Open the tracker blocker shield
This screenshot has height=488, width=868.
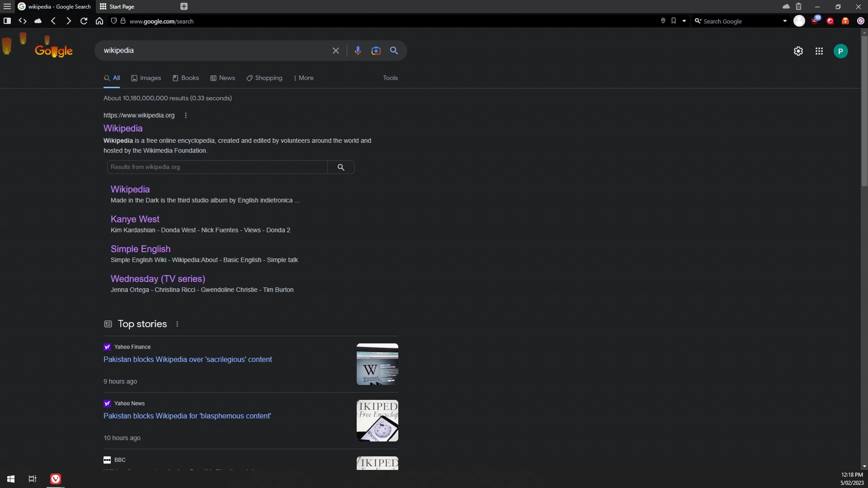pyautogui.click(x=114, y=21)
